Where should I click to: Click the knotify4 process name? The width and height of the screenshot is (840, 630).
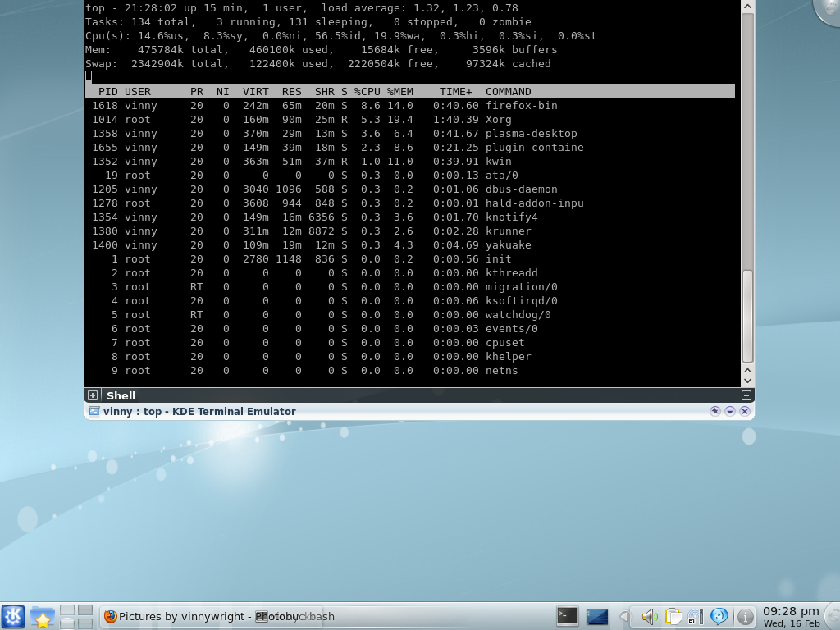coord(512,217)
